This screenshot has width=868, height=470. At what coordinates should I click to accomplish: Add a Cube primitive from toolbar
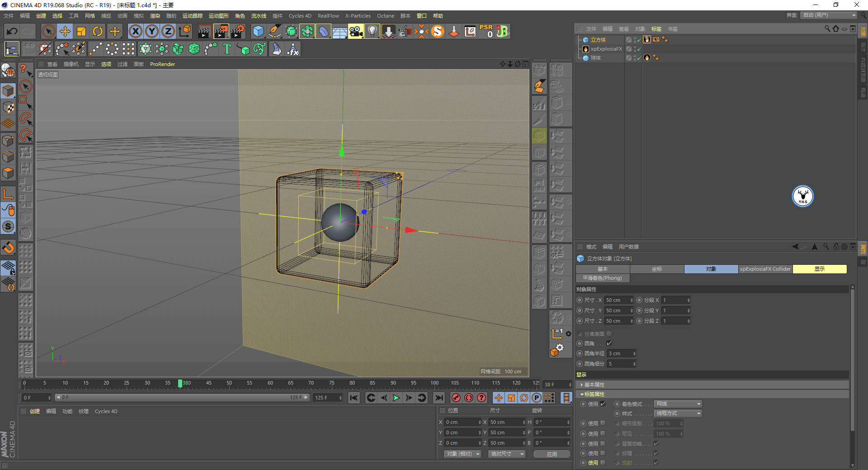coord(258,31)
